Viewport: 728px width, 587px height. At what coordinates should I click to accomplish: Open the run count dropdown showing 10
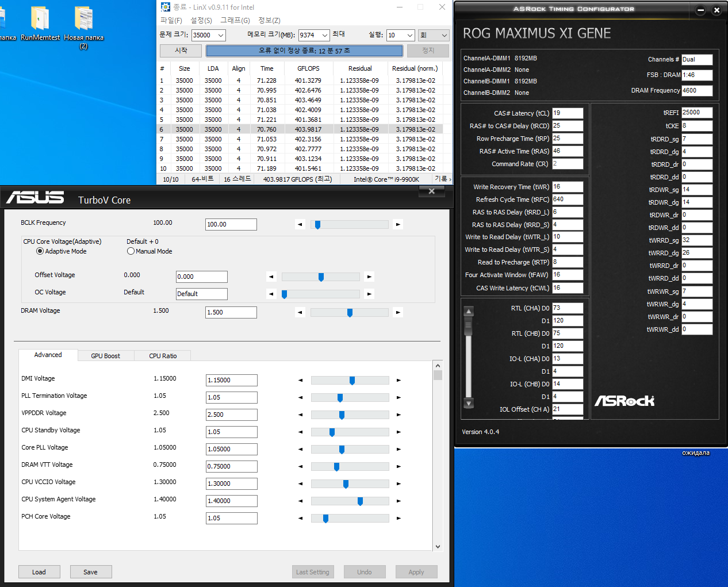click(410, 35)
